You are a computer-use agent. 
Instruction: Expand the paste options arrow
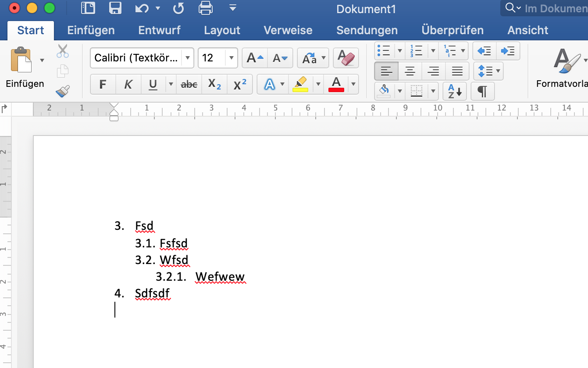pyautogui.click(x=42, y=60)
